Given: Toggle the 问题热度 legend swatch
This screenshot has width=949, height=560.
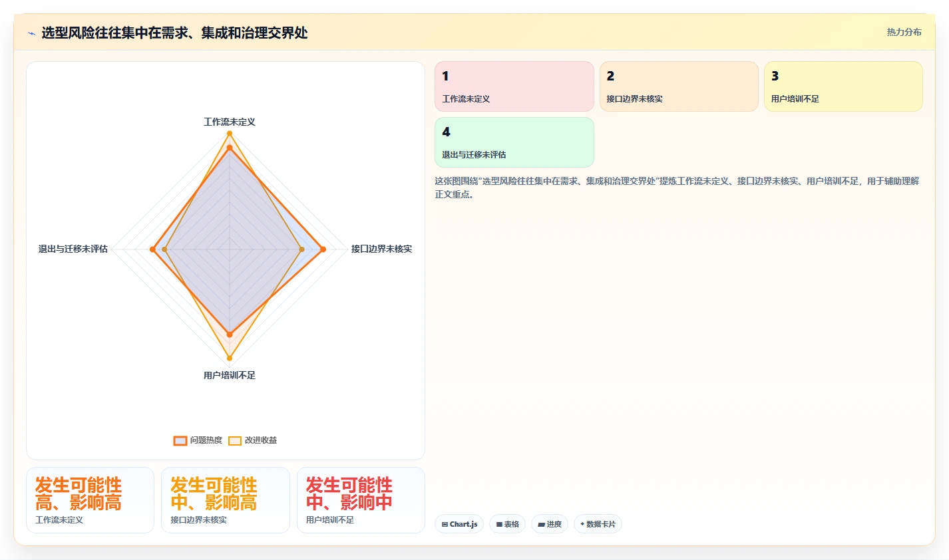Looking at the screenshot, I should (x=180, y=440).
